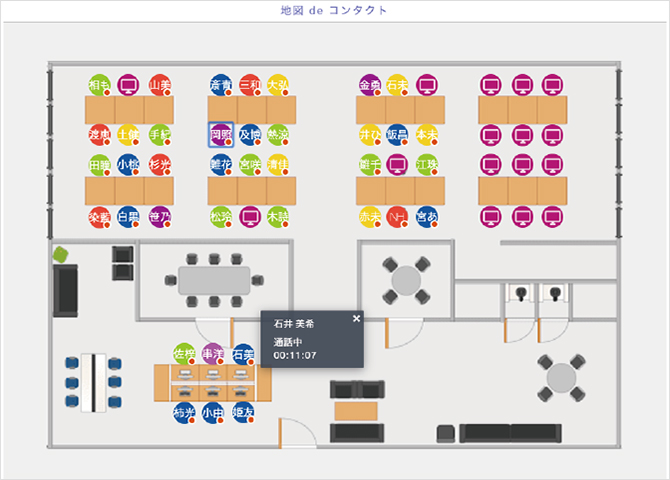Open the red NH seat icon
670x480 pixels.
tap(397, 217)
